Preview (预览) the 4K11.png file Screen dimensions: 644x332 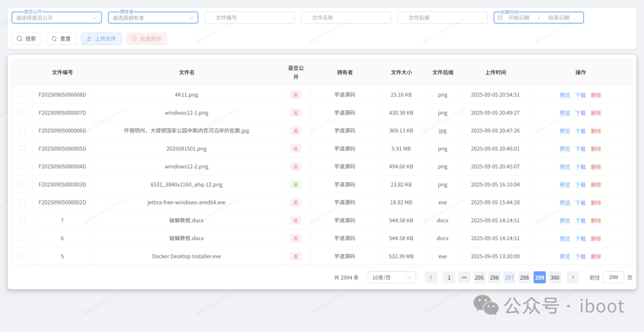pos(565,95)
